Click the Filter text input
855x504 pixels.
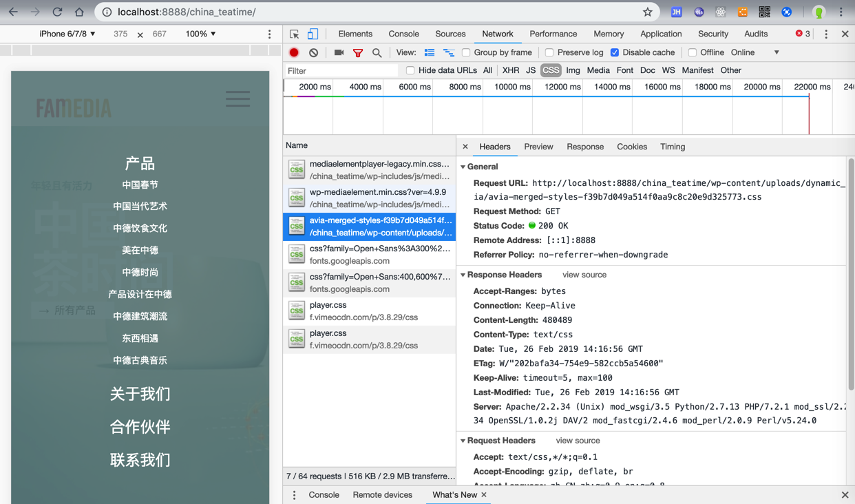[x=342, y=70]
